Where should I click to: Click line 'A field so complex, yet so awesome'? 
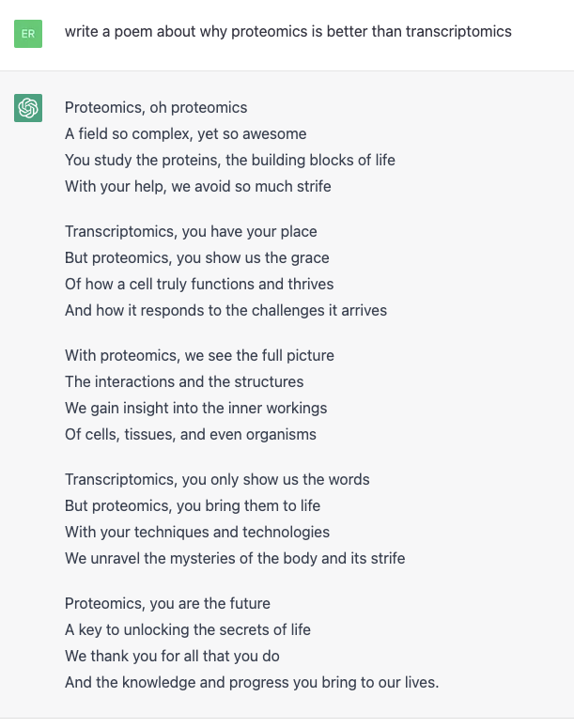coord(186,133)
